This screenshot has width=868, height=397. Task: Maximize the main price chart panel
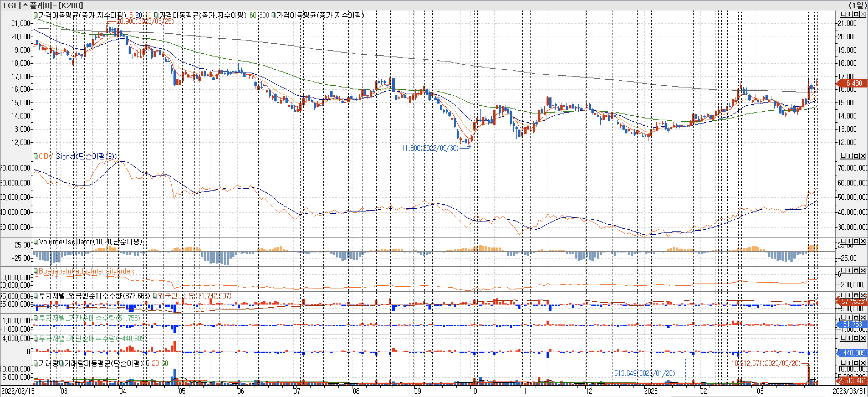[x=856, y=14]
